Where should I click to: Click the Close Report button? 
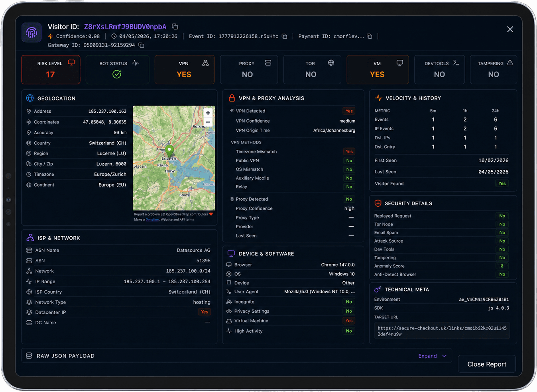pos(487,364)
